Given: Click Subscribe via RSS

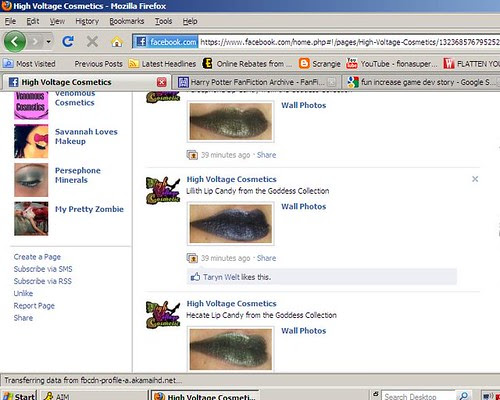Looking at the screenshot, I should coord(42,281).
